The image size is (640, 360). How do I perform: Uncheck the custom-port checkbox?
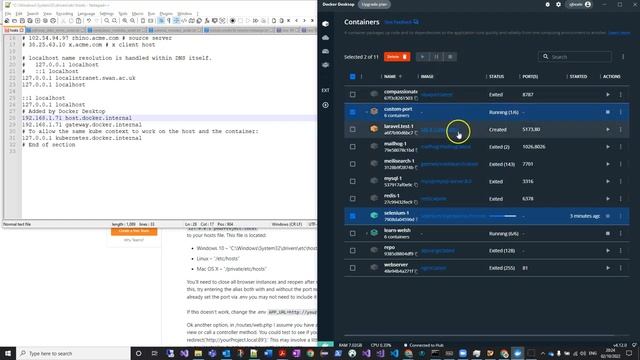tap(353, 112)
